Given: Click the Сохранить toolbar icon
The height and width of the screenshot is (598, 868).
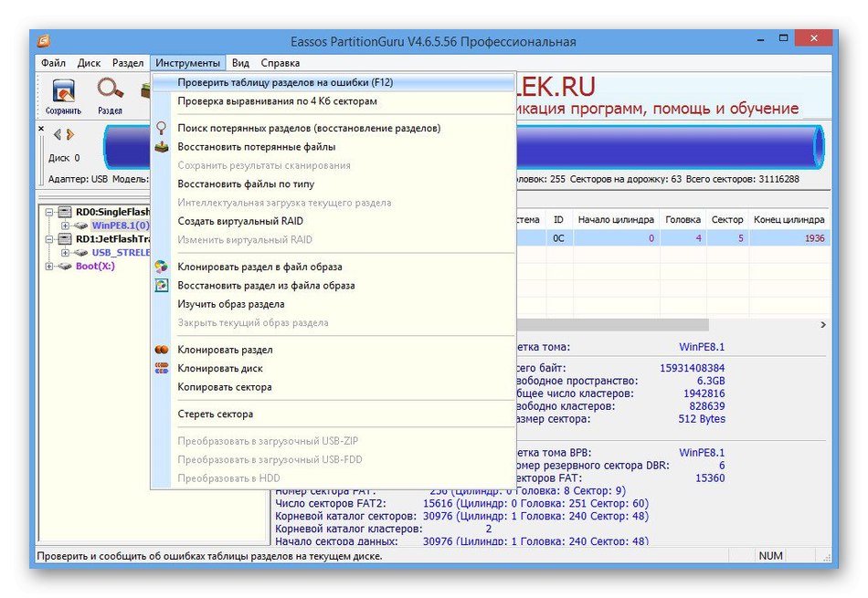Looking at the screenshot, I should [x=64, y=92].
